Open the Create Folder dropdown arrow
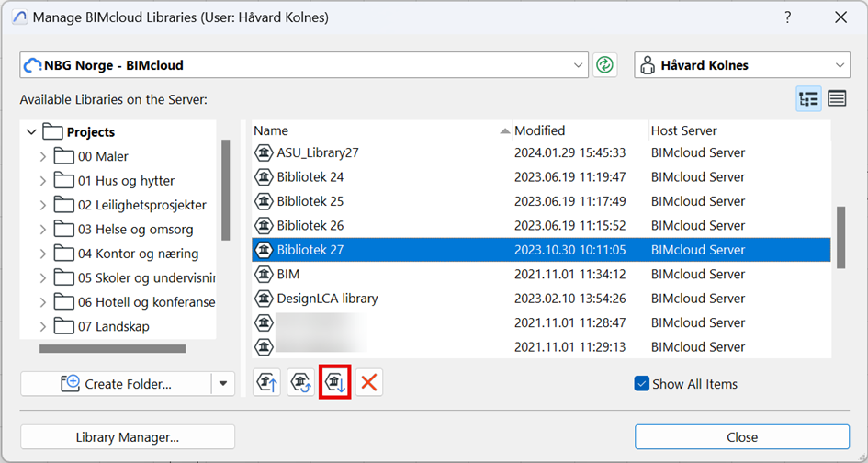868x463 pixels. tap(223, 383)
